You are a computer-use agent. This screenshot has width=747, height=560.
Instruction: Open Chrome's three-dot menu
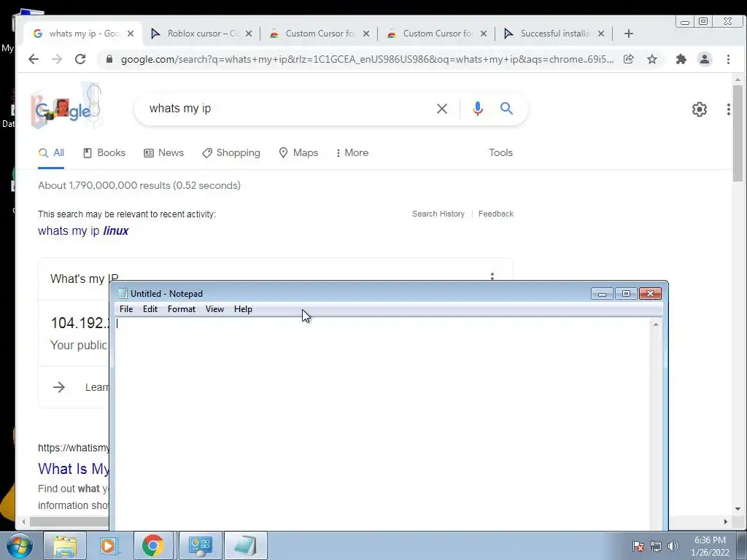(728, 59)
